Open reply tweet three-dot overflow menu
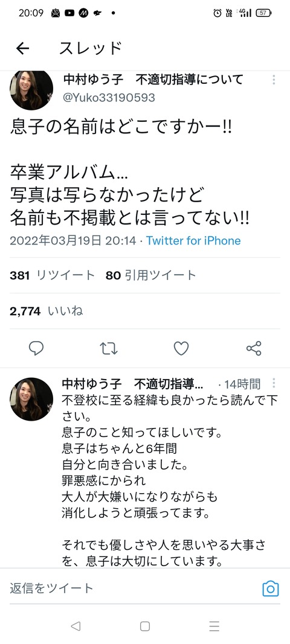The height and width of the screenshot is (644, 290). point(274,384)
